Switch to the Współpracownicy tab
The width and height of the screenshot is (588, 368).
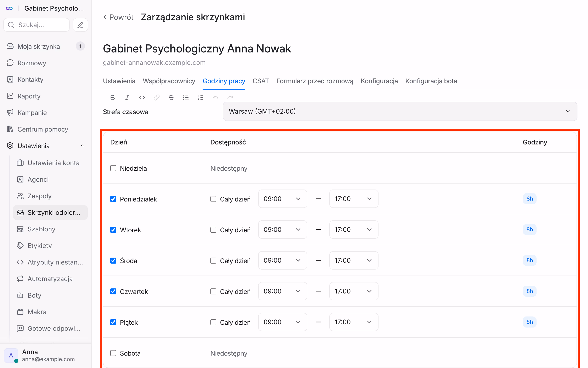pyautogui.click(x=169, y=81)
